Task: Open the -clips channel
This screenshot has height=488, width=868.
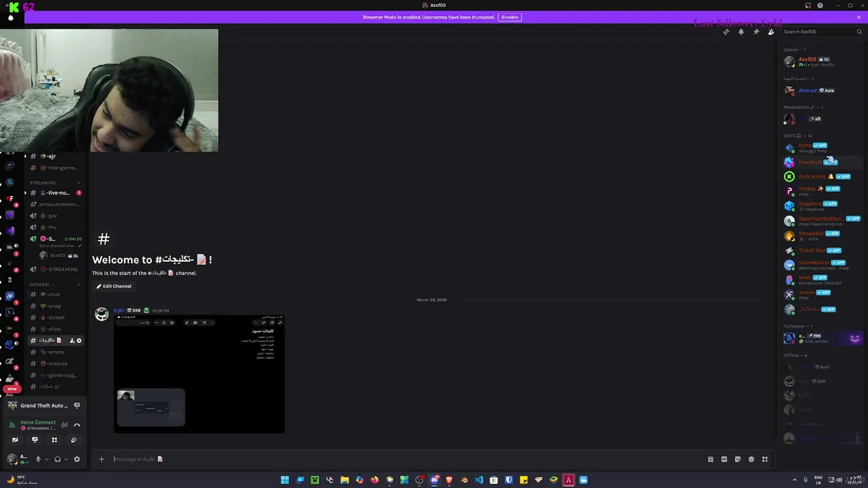Action: (56, 329)
